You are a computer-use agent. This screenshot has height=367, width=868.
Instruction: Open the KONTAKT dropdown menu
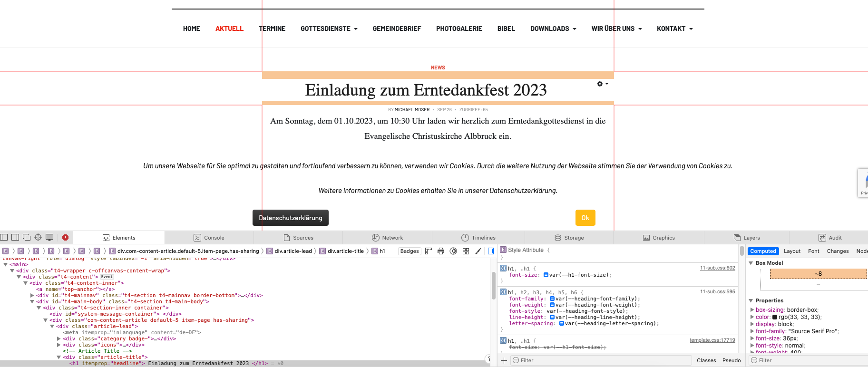point(674,29)
